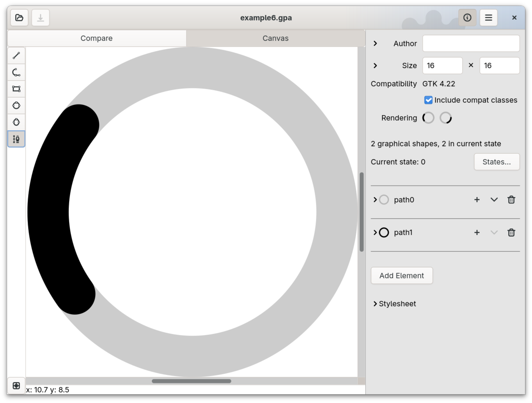Toggle the info panel button
Image resolution: width=532 pixels, height=403 pixels.
[x=467, y=18]
